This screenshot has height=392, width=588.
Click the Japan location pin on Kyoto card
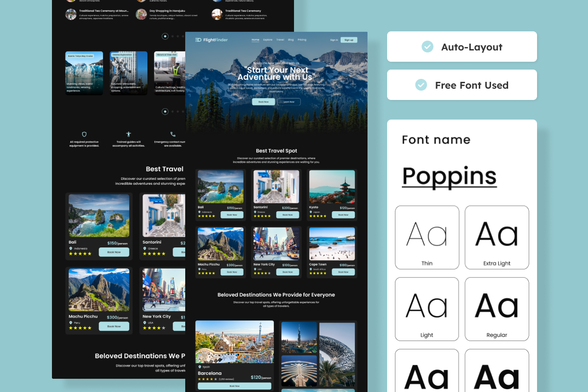point(311,212)
